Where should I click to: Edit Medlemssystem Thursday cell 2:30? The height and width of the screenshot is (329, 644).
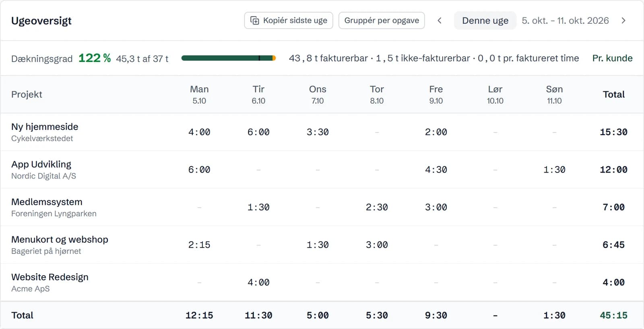click(377, 207)
